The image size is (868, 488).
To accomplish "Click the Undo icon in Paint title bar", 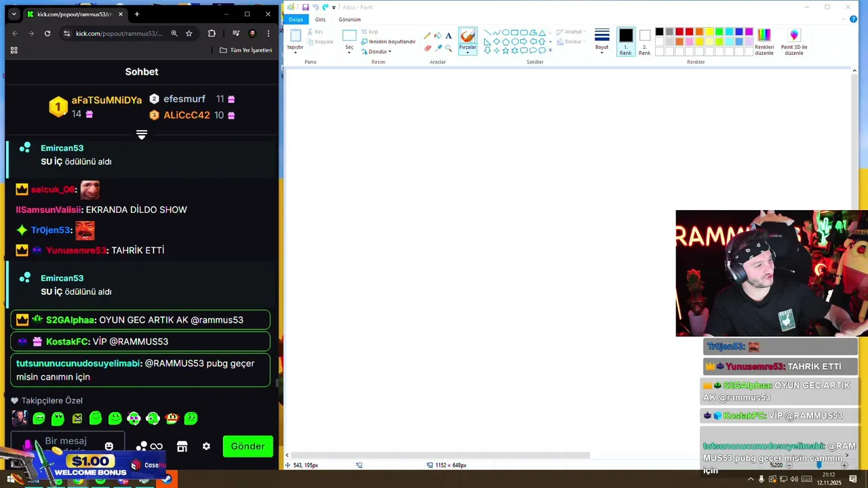I will (x=315, y=7).
